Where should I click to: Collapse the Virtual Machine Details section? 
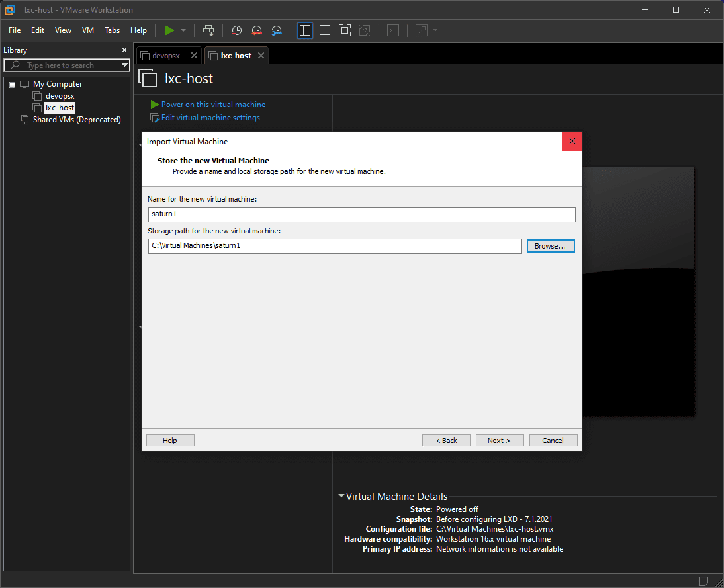[x=341, y=496]
